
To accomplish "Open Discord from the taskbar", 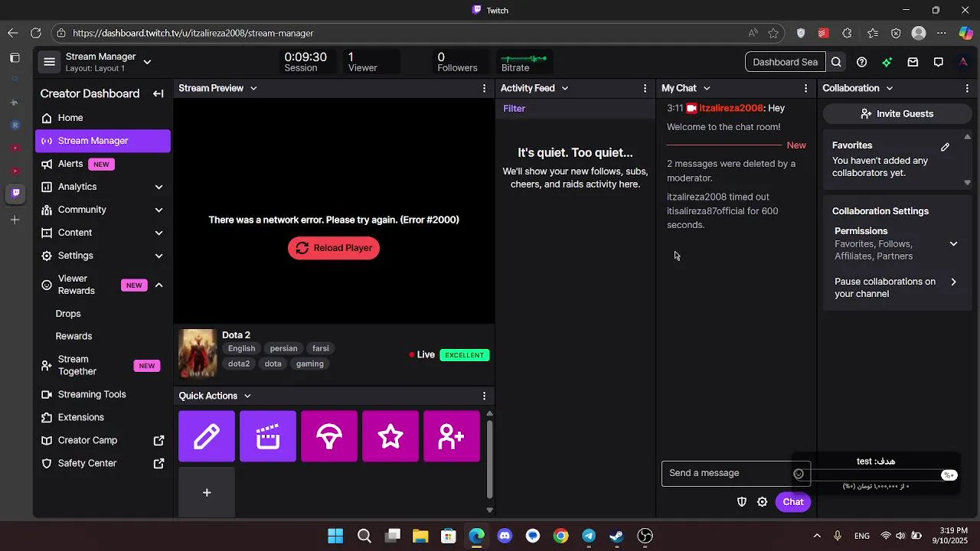I will pos(505,536).
